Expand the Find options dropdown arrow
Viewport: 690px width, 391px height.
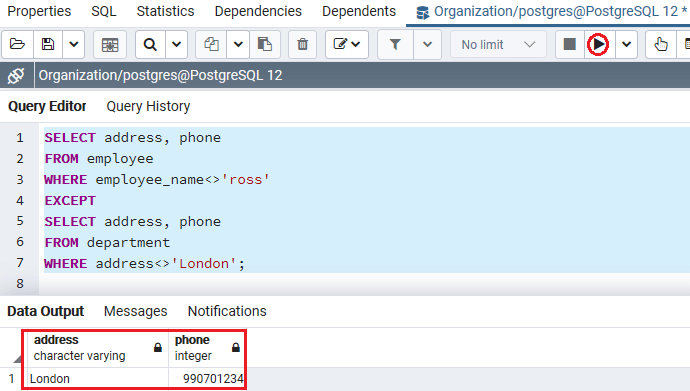coord(176,44)
